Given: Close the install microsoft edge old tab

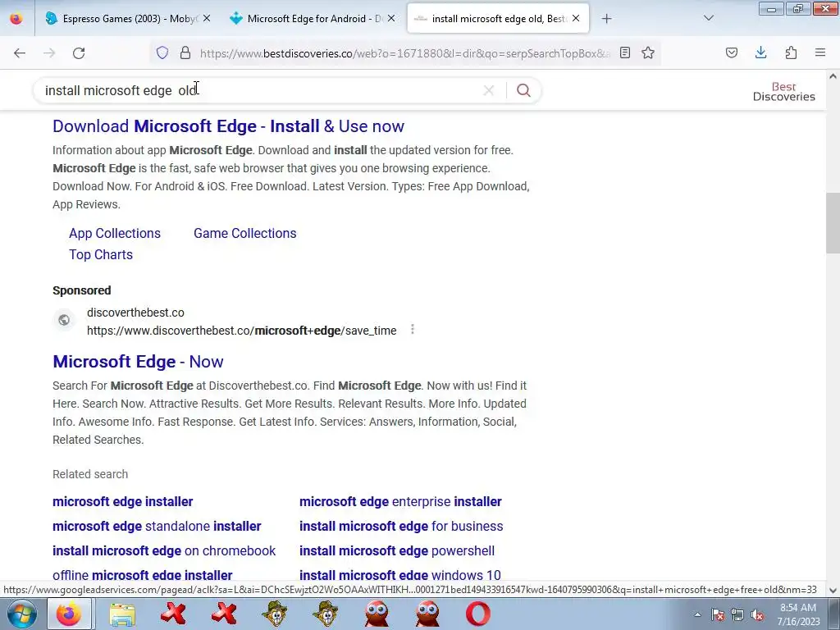Looking at the screenshot, I should click(x=576, y=18).
